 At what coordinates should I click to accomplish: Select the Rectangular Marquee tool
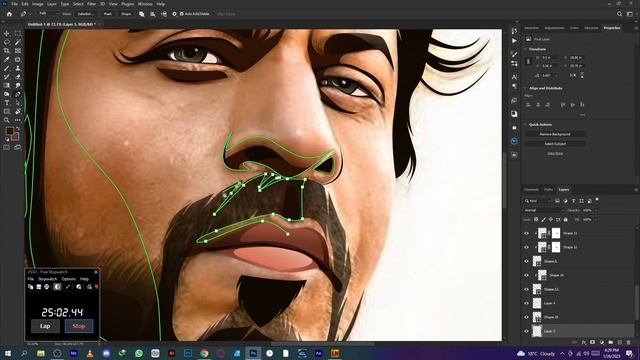[x=18, y=33]
